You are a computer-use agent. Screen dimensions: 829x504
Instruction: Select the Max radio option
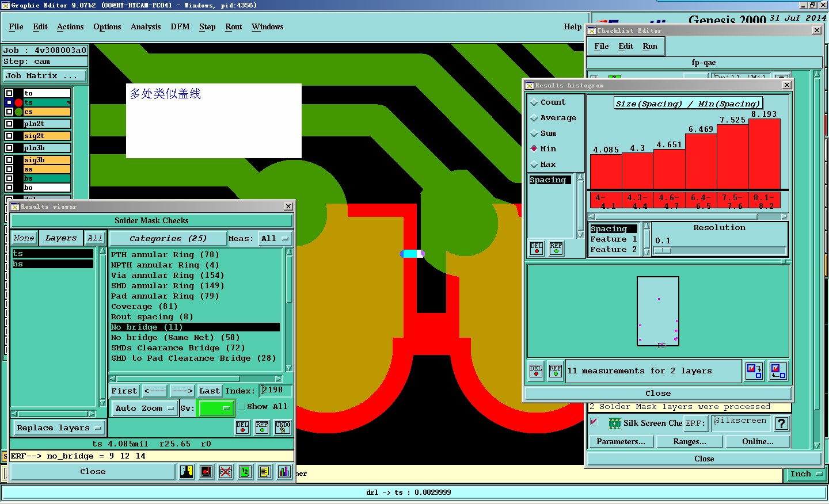click(534, 165)
